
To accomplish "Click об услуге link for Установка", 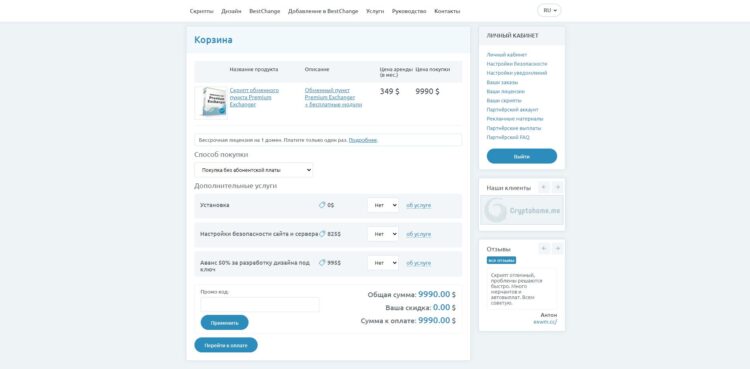I will pos(419,205).
